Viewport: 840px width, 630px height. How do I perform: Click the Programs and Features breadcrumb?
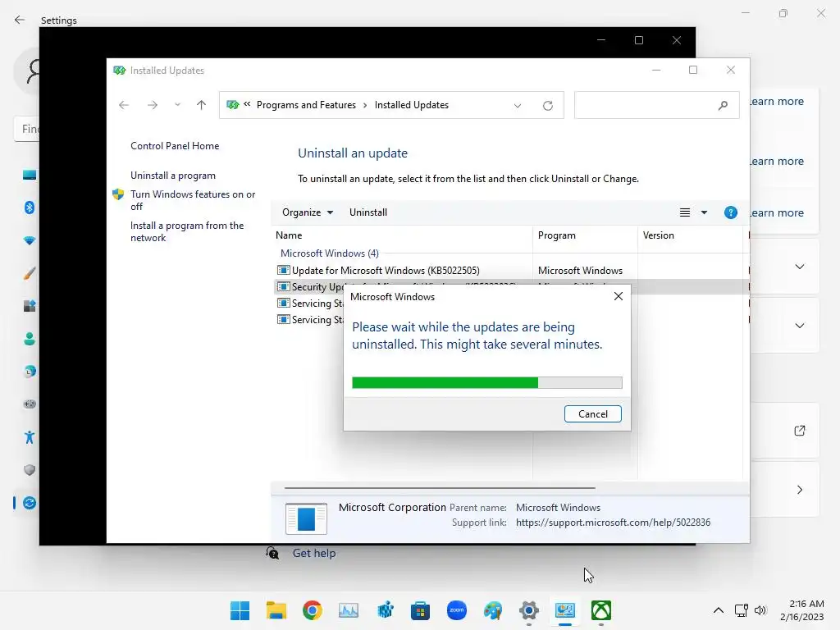(306, 105)
